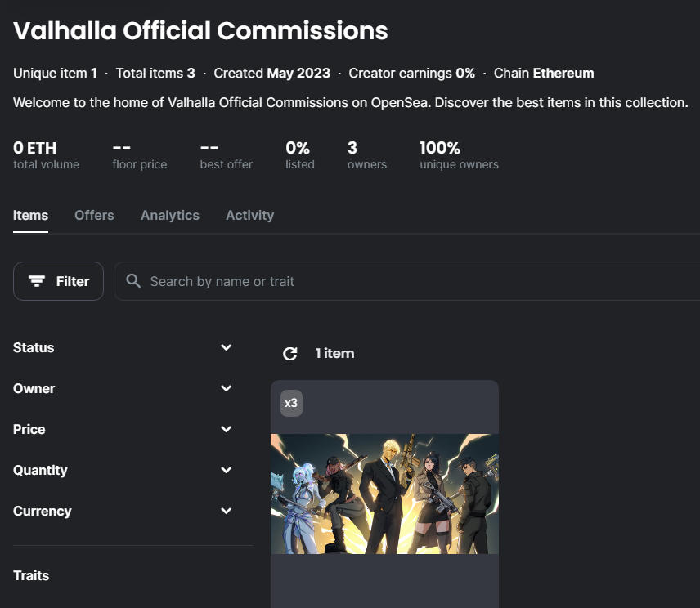Click the best offer stat
Image resolution: width=700 pixels, height=608 pixels.
coord(227,154)
